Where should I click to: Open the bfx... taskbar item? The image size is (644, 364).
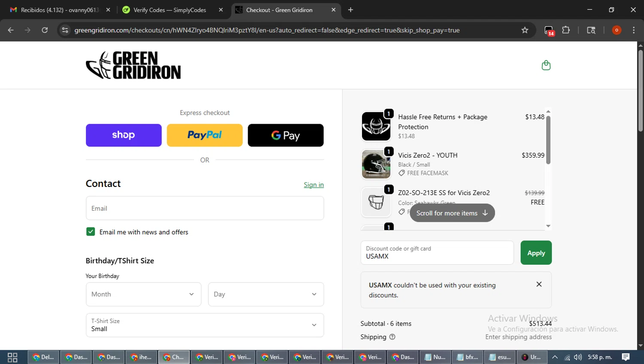point(468,357)
